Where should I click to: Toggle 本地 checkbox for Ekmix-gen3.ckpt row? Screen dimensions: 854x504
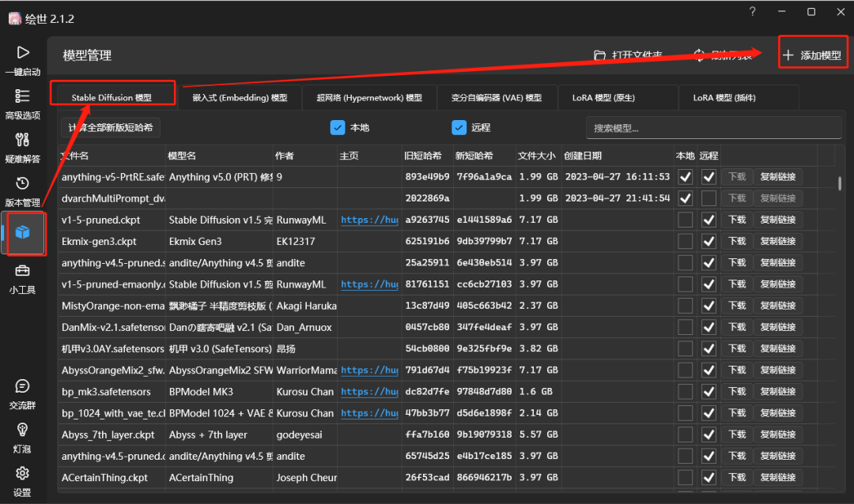[x=685, y=241]
